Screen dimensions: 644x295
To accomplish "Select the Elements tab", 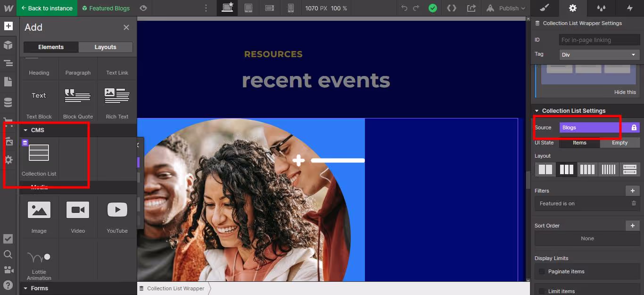I will [51, 47].
